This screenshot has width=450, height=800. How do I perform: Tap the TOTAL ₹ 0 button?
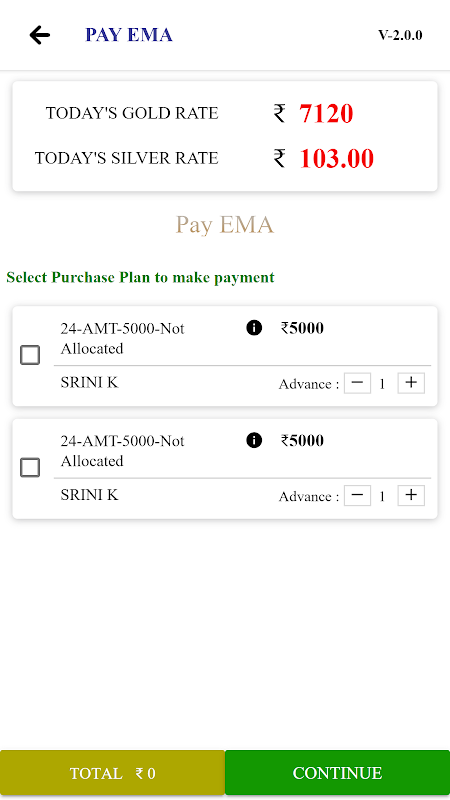pos(112,772)
